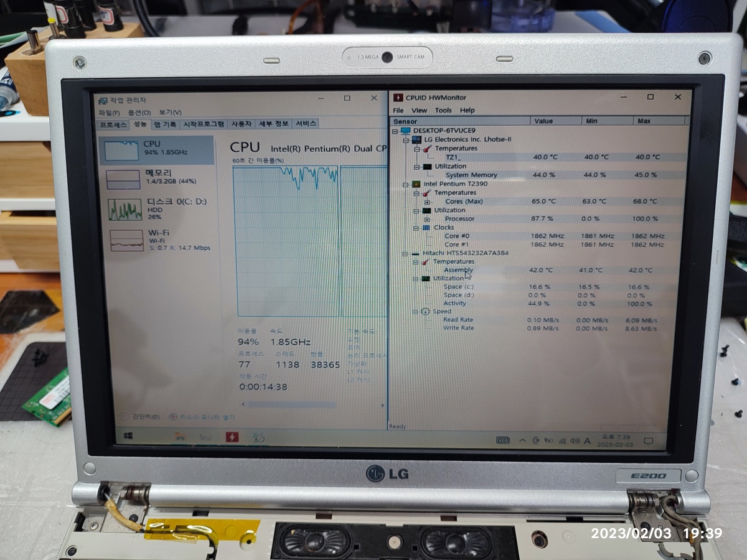Switch to the 세부 정보 tab
This screenshot has height=560, width=747.
tap(274, 124)
